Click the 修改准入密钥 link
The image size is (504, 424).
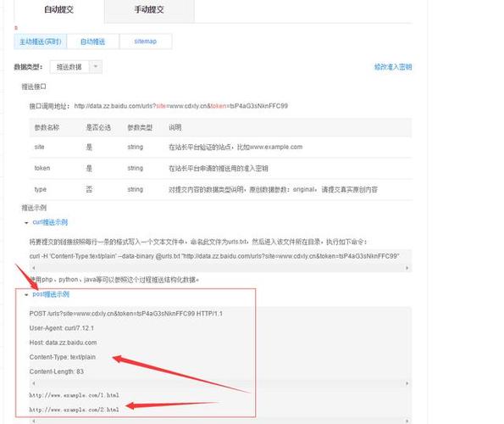[x=393, y=67]
